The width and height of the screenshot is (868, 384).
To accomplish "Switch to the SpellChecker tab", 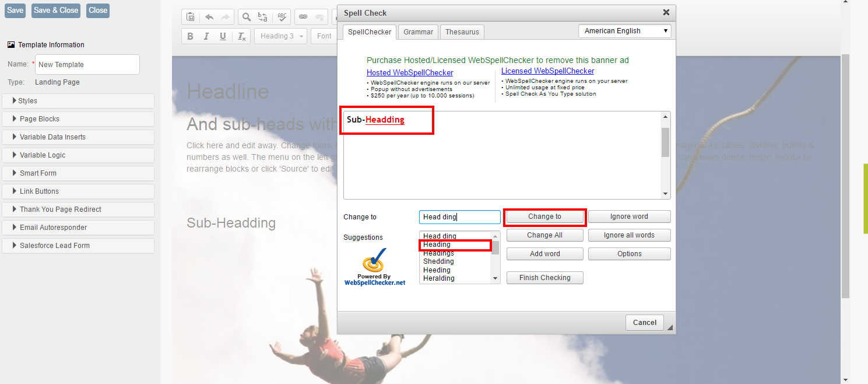I will (x=370, y=32).
